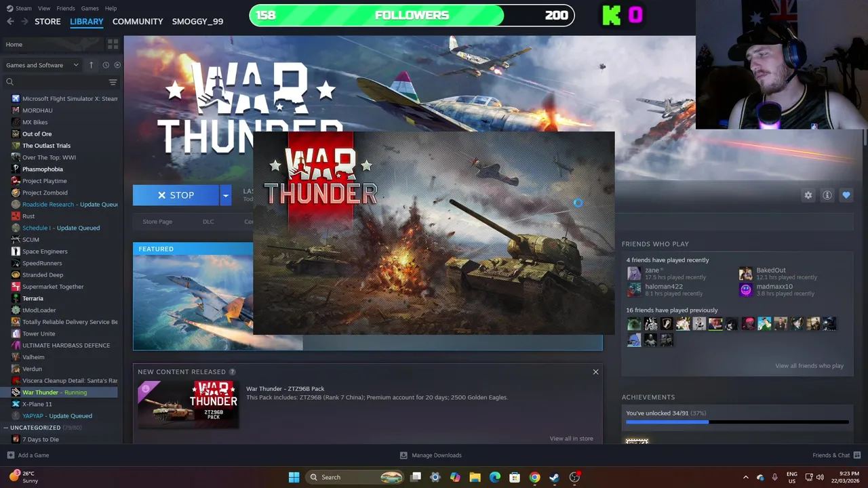Open War Thunder ZTZ96B Pack title
The height and width of the screenshot is (488, 868).
pyautogui.click(x=285, y=389)
